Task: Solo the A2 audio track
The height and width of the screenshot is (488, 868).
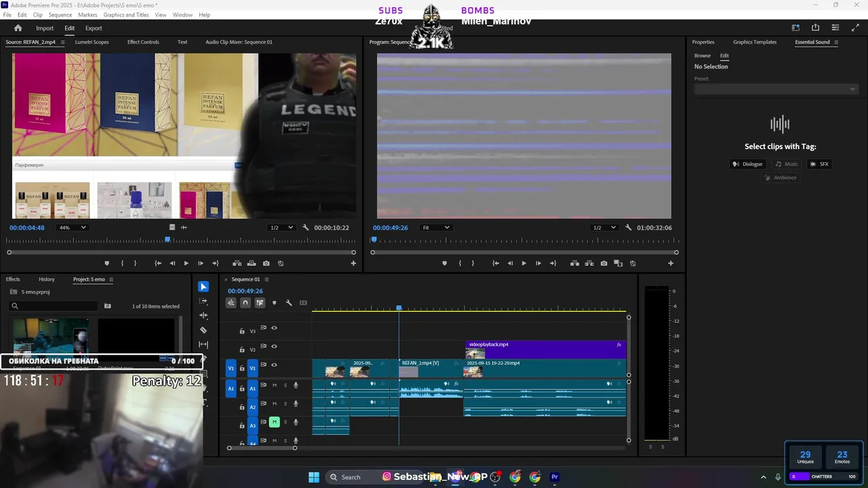Action: pyautogui.click(x=285, y=403)
